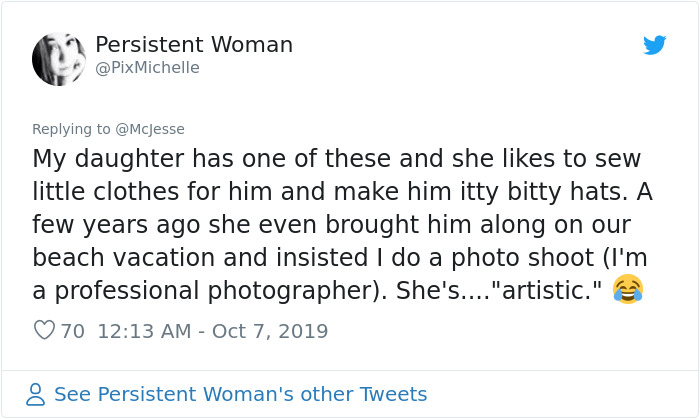
Task: Visit the @PixMichelle handle link
Action: tap(147, 68)
